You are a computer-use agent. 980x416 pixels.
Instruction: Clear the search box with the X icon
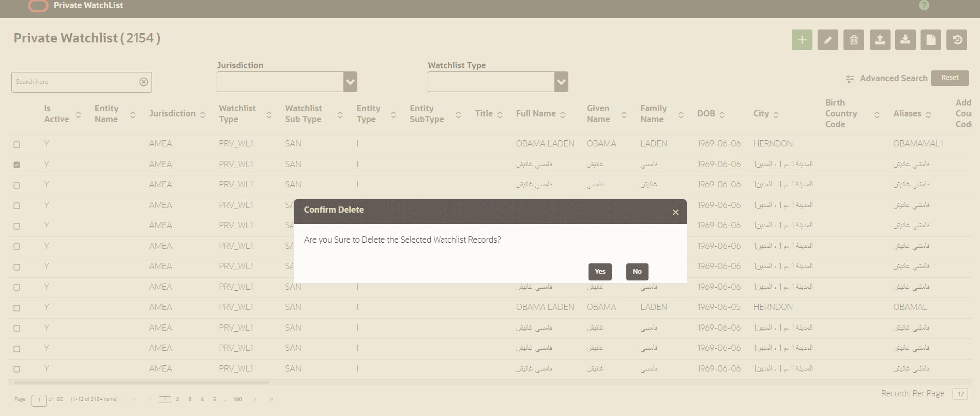point(144,82)
